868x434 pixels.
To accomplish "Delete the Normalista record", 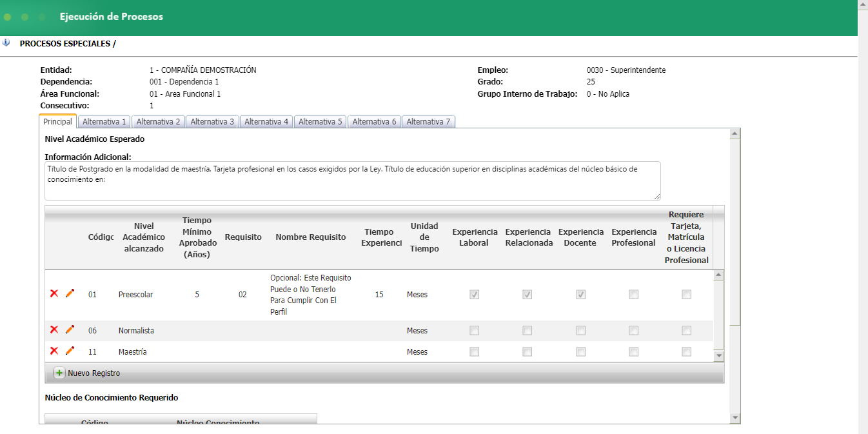I will click(x=54, y=330).
